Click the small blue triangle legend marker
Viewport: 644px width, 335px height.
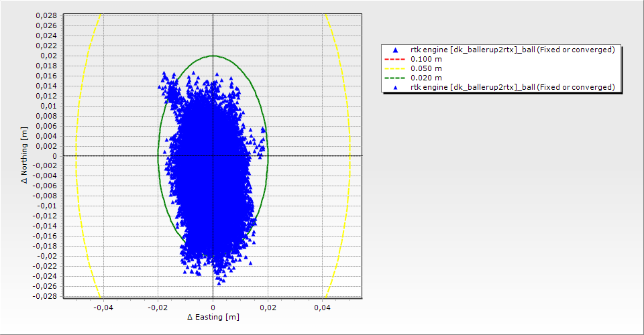395,88
